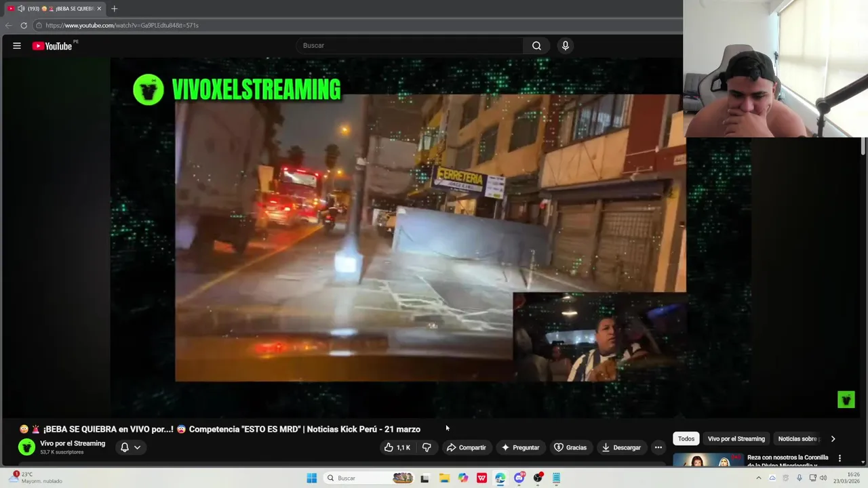Open the Vivo por el Streaming channel avatar
Viewport: 868px width, 488px height.
point(26,447)
